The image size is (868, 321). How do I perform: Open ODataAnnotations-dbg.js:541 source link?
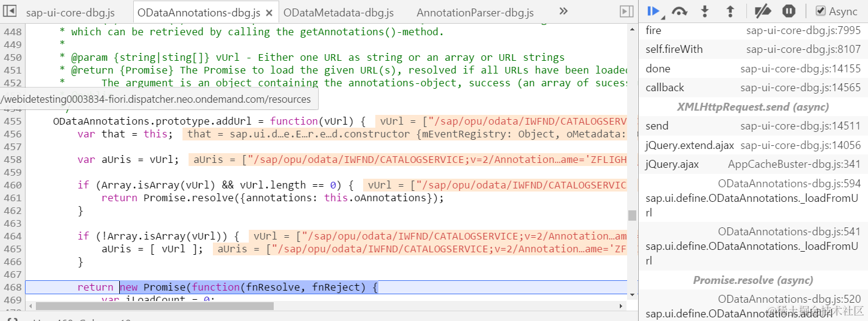[790, 232]
